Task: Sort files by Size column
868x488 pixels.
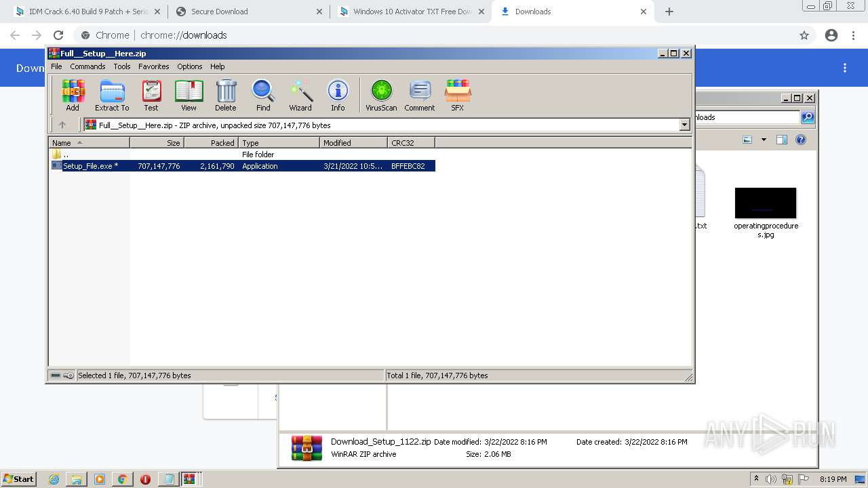Action: pyautogui.click(x=157, y=142)
